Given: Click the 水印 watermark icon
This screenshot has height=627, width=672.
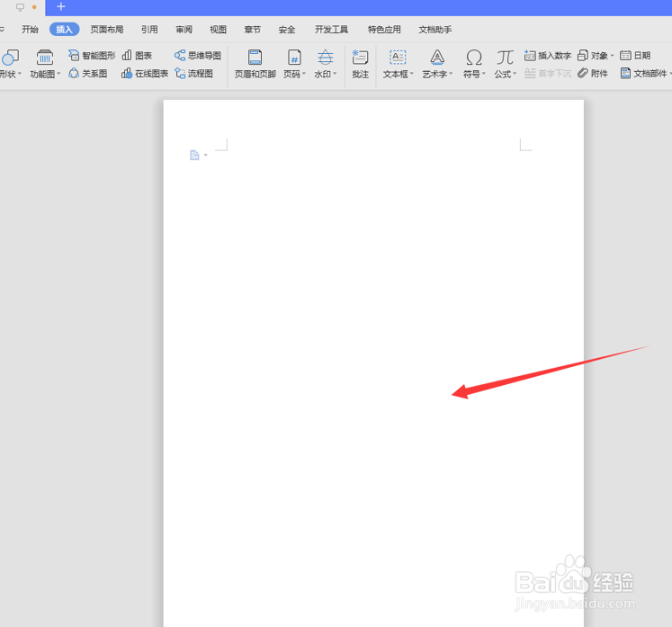Looking at the screenshot, I should tap(326, 58).
